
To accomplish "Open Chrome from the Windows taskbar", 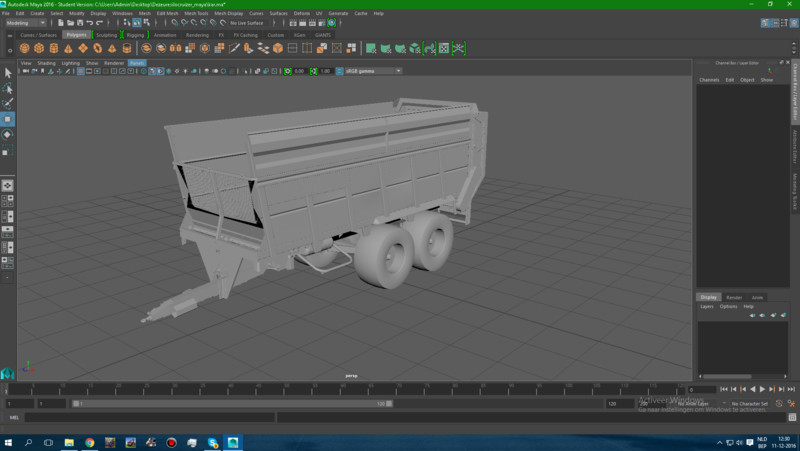I will pos(89,442).
